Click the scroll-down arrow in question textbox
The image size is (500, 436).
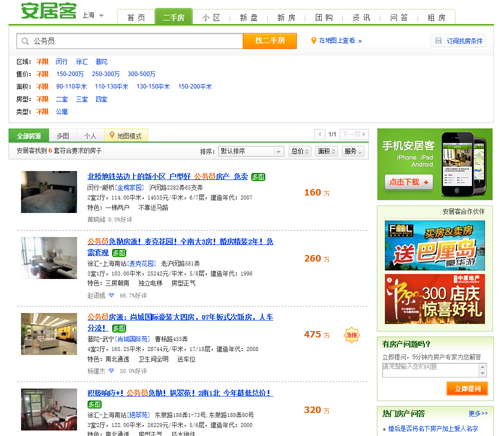(483, 373)
